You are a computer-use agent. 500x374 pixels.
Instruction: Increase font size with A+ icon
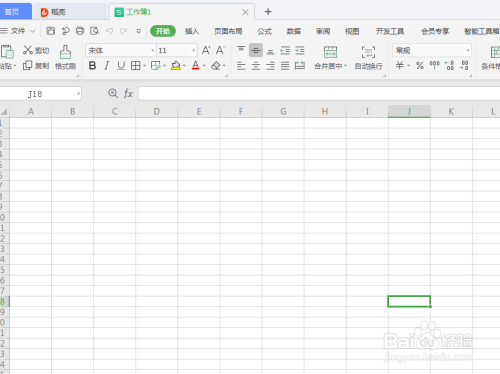(x=206, y=50)
